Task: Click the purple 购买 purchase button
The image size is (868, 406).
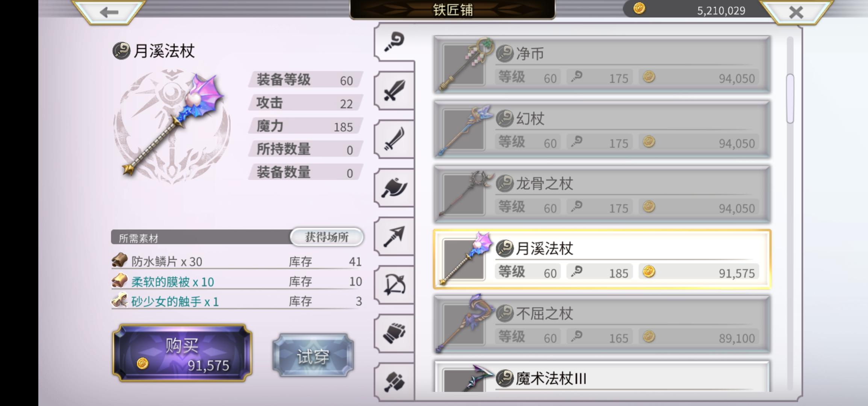Action: (182, 353)
